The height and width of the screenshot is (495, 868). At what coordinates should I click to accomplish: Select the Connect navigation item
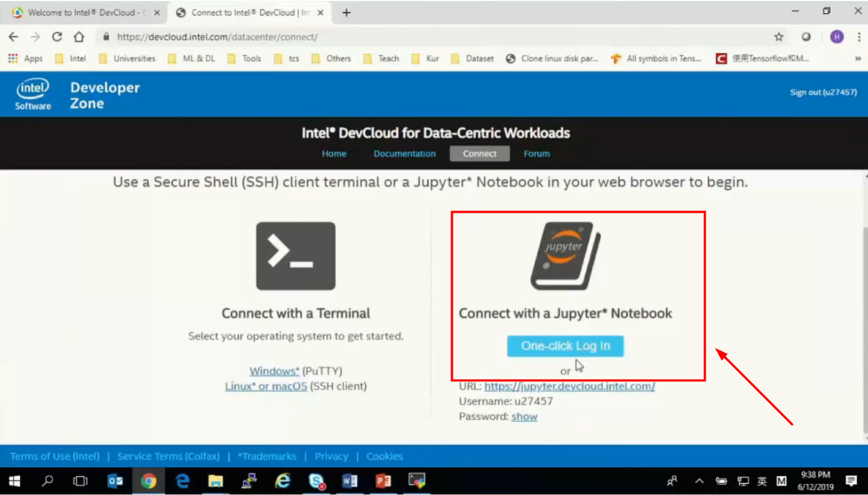pyautogui.click(x=480, y=154)
